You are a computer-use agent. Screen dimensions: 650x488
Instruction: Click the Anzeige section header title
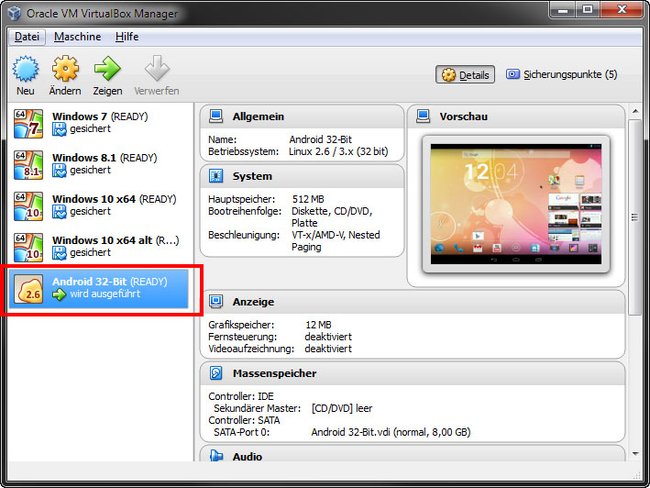(x=253, y=302)
